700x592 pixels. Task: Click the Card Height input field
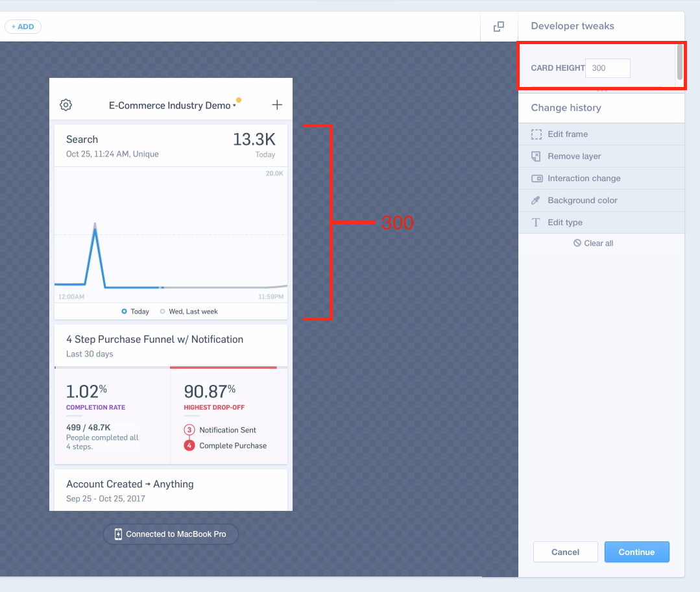pyautogui.click(x=607, y=68)
